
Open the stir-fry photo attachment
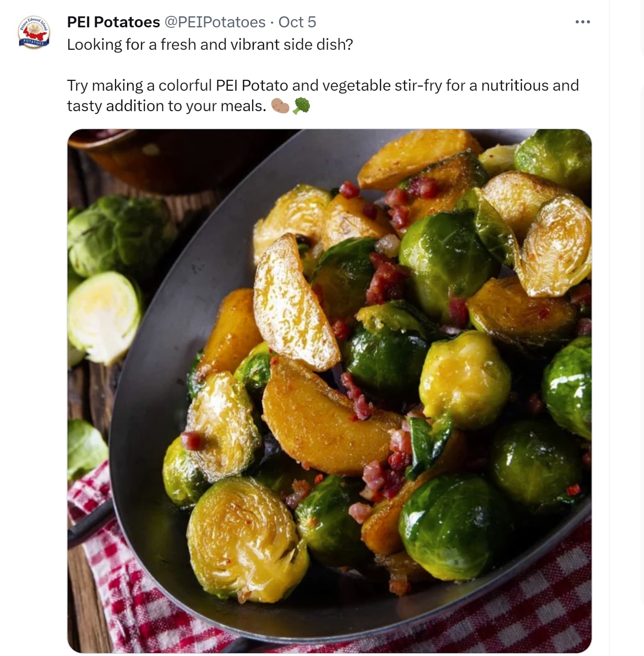[x=329, y=390]
